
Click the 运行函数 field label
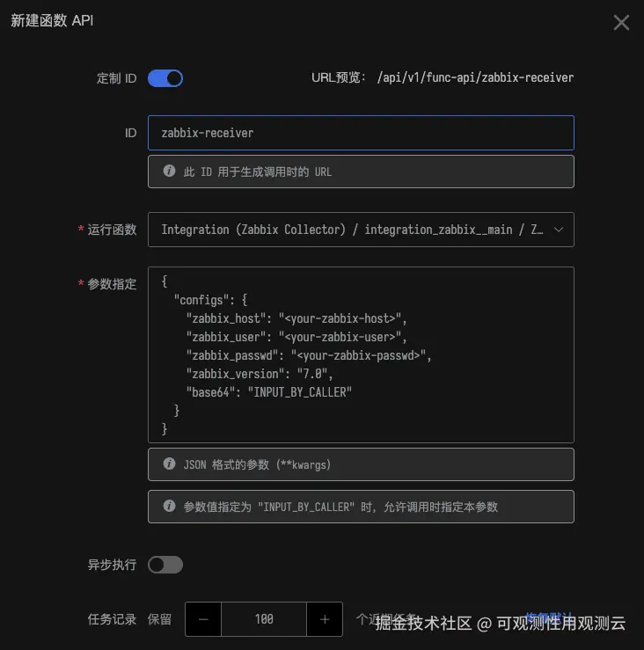[x=112, y=230]
